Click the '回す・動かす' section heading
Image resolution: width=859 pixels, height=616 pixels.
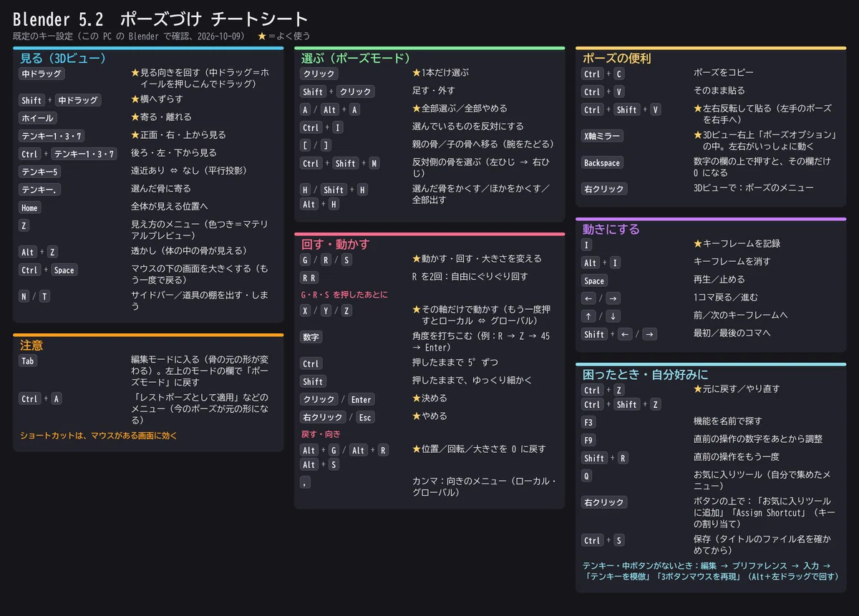point(335,244)
